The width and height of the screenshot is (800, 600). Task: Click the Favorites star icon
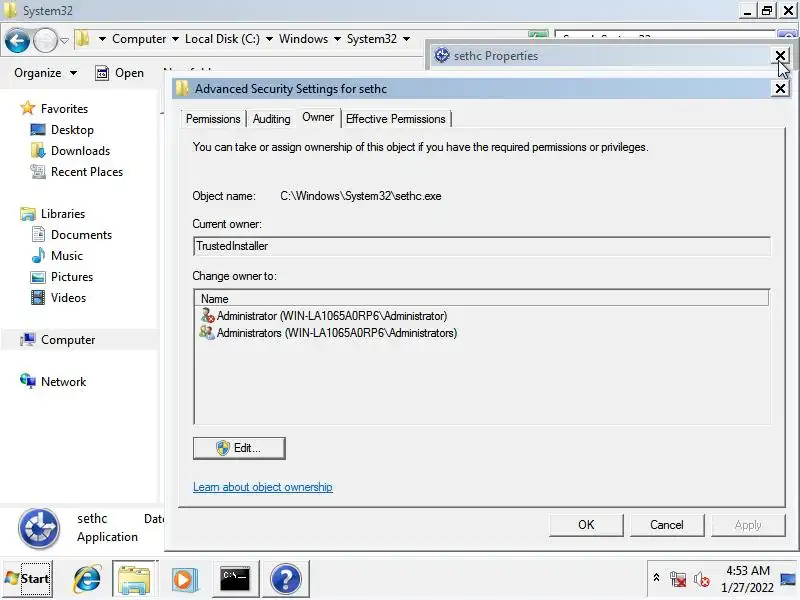pyautogui.click(x=28, y=108)
